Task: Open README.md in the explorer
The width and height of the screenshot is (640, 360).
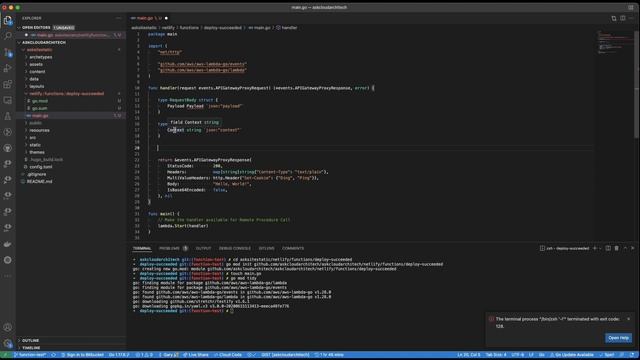Action: tap(39, 182)
